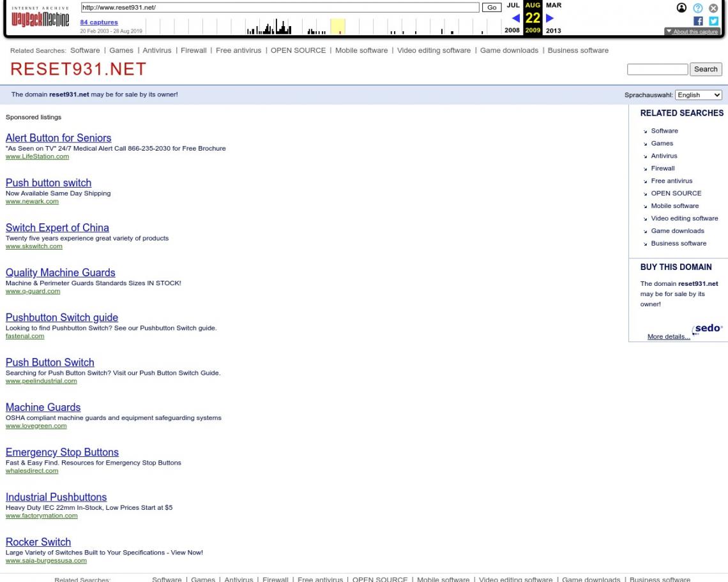Open Pushbutton Switch guide listing

(x=62, y=317)
